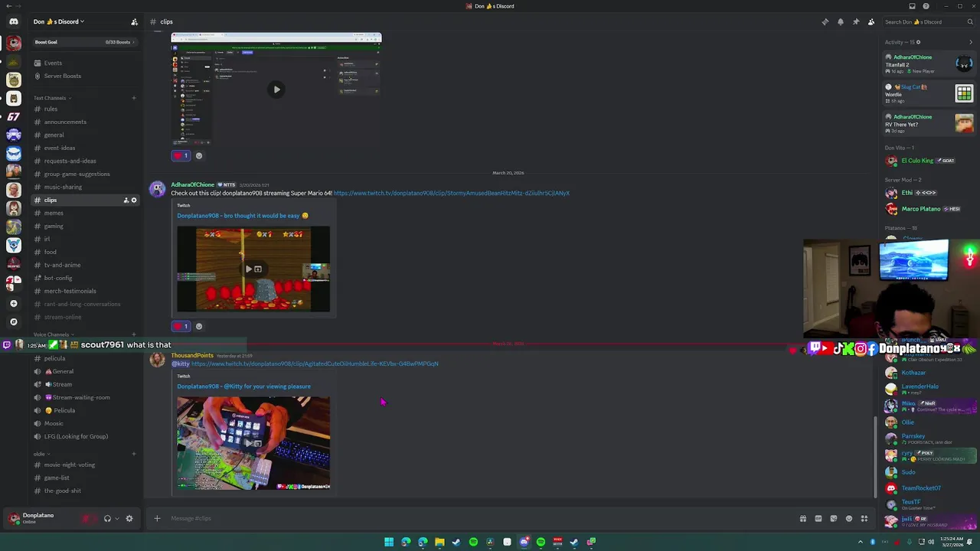Toggle the member list icon
Image resolution: width=980 pixels, height=551 pixels.
(871, 21)
